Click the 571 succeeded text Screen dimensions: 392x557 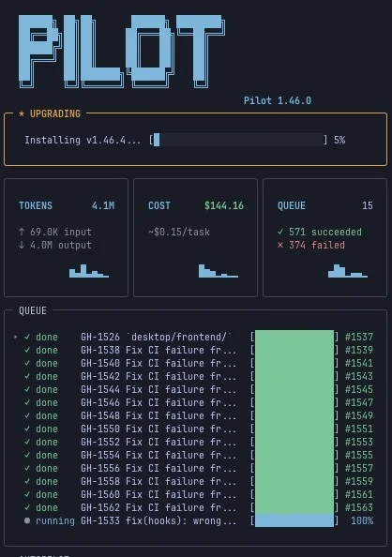pyautogui.click(x=325, y=232)
